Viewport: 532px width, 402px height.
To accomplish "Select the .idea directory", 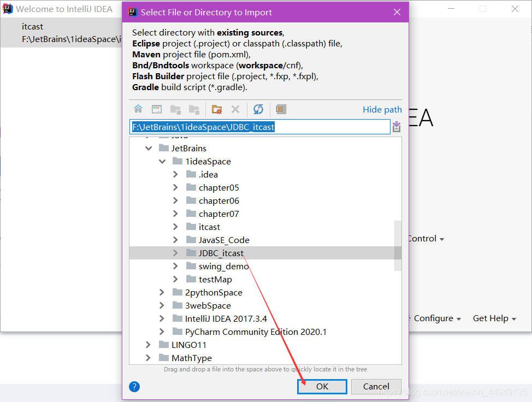I will coord(208,174).
